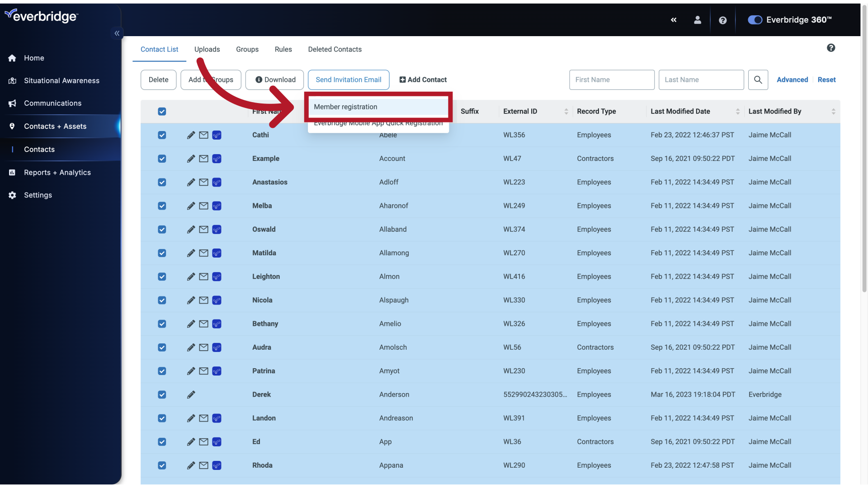Click the search magnifier icon
The height and width of the screenshot is (488, 868).
758,79
